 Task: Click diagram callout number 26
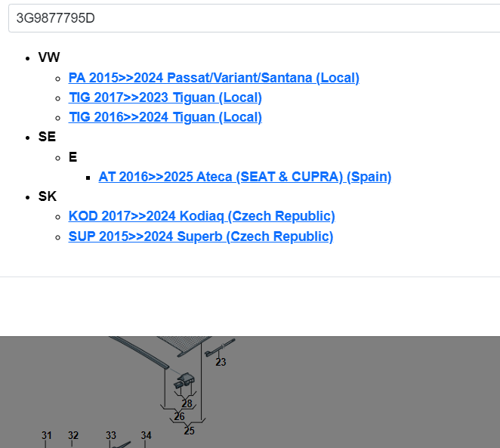pos(179,416)
